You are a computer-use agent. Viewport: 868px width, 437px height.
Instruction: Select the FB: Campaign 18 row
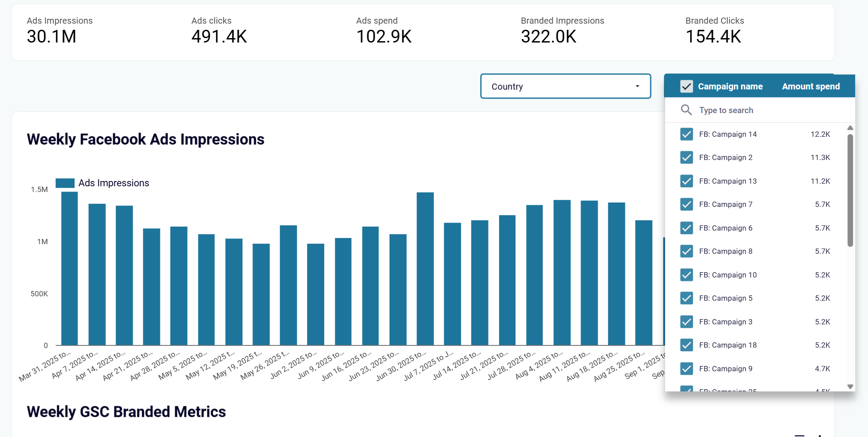pyautogui.click(x=728, y=345)
